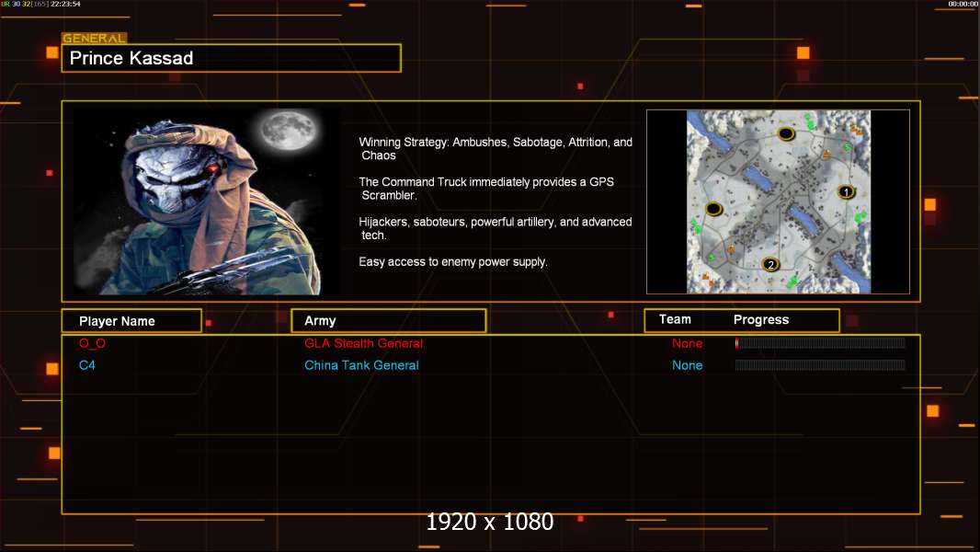Select the Prince Kassad name field
Screen dimensions: 980x552
232,58
